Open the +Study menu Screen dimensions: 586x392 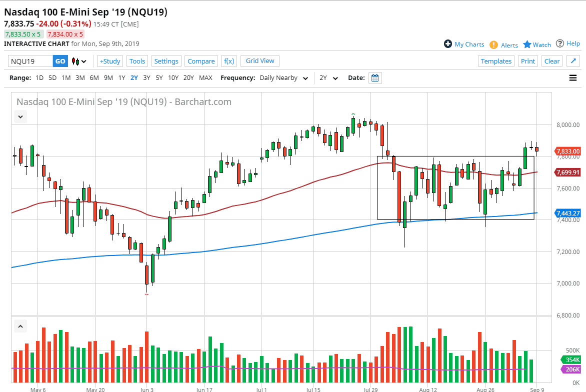[x=109, y=61]
